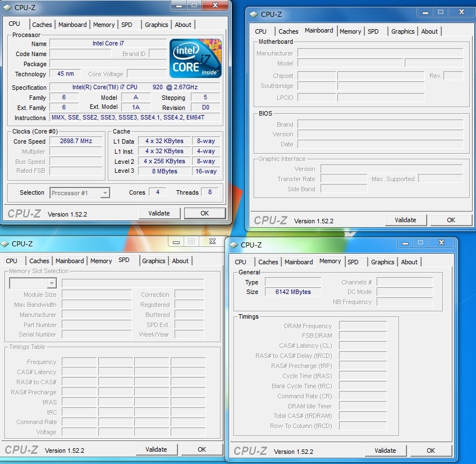Click Validate in the Memory Slot Selection window

click(x=157, y=449)
